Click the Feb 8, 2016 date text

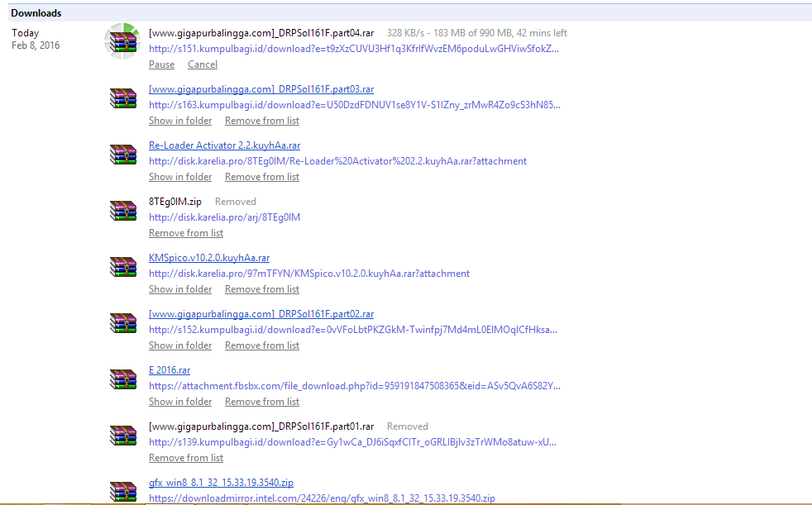(x=36, y=45)
